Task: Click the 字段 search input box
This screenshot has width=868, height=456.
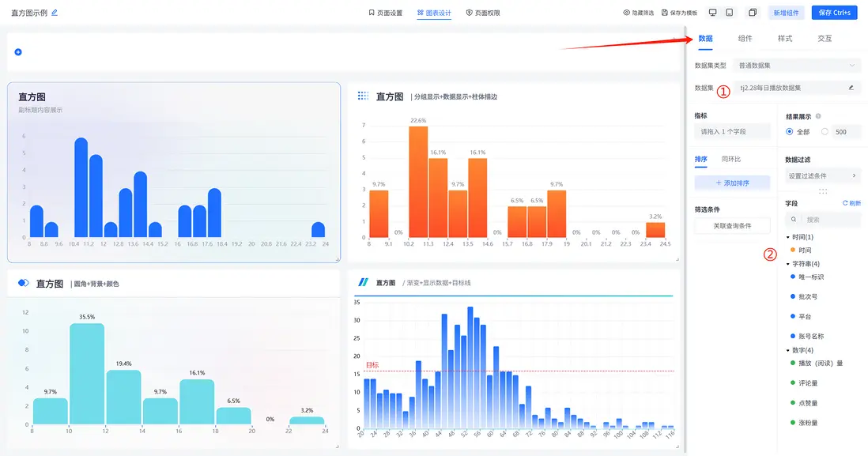Action: (x=823, y=220)
